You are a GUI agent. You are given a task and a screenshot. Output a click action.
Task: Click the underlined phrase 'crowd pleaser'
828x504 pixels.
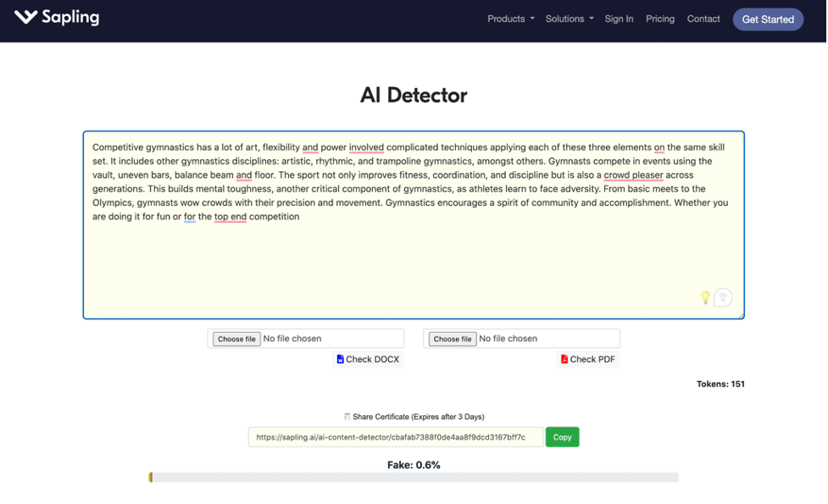(633, 174)
